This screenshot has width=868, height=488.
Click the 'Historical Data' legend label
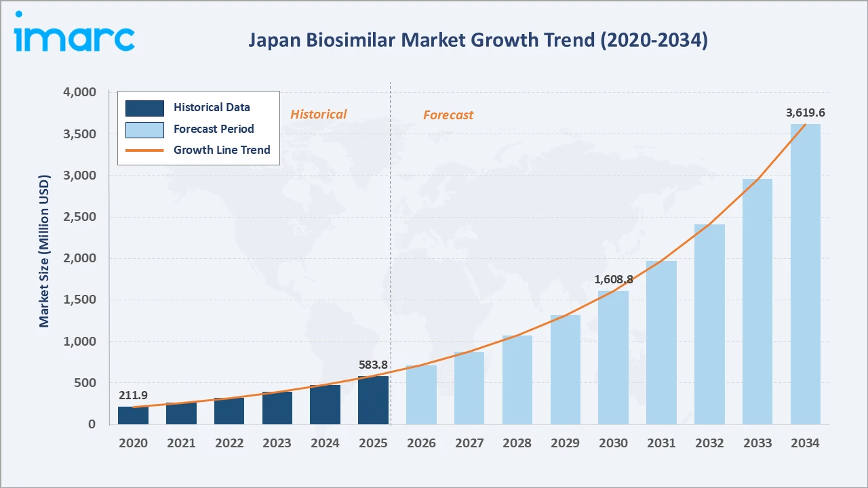tap(212, 107)
